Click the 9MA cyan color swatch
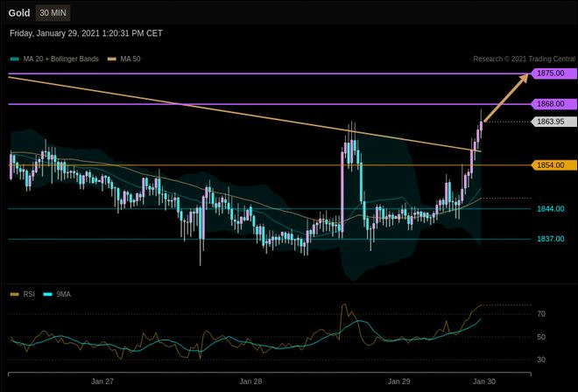The image size is (578, 392). [47, 294]
